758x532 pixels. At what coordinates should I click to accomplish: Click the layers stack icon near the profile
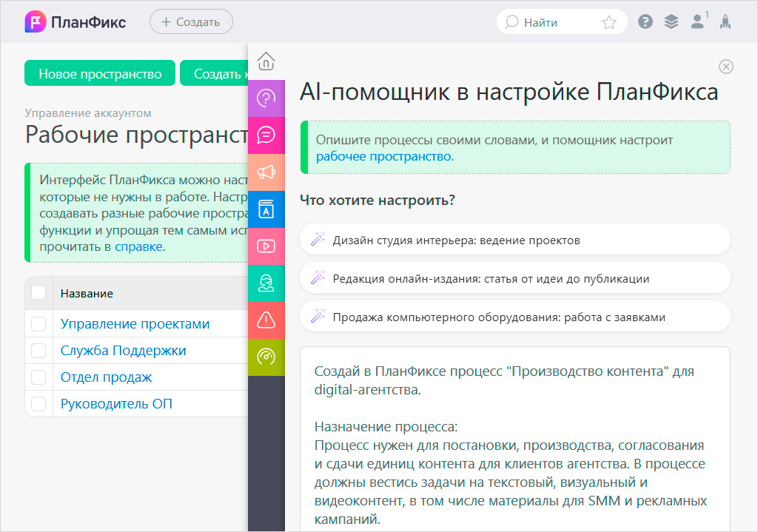click(x=671, y=21)
